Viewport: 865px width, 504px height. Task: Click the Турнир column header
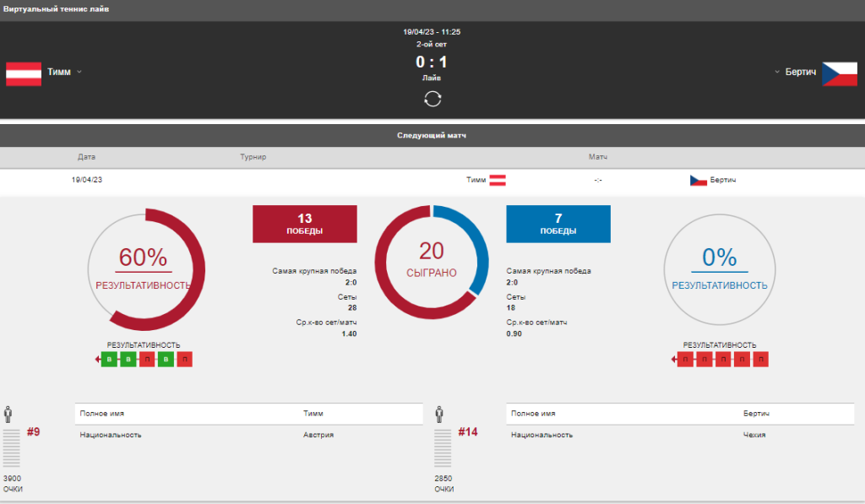[253, 158]
